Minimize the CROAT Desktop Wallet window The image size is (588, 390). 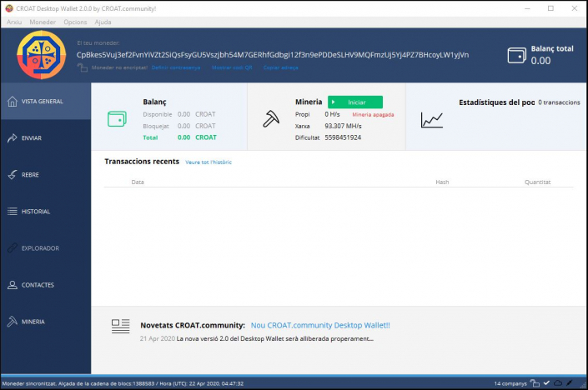coord(527,8)
